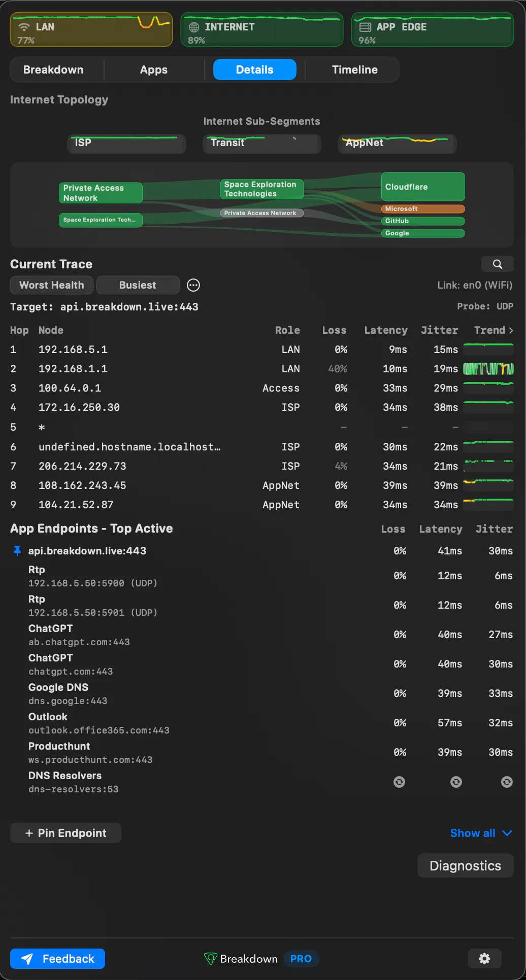Select the DNS Resolvers endpoint
This screenshot has width=526, height=980.
(261, 782)
